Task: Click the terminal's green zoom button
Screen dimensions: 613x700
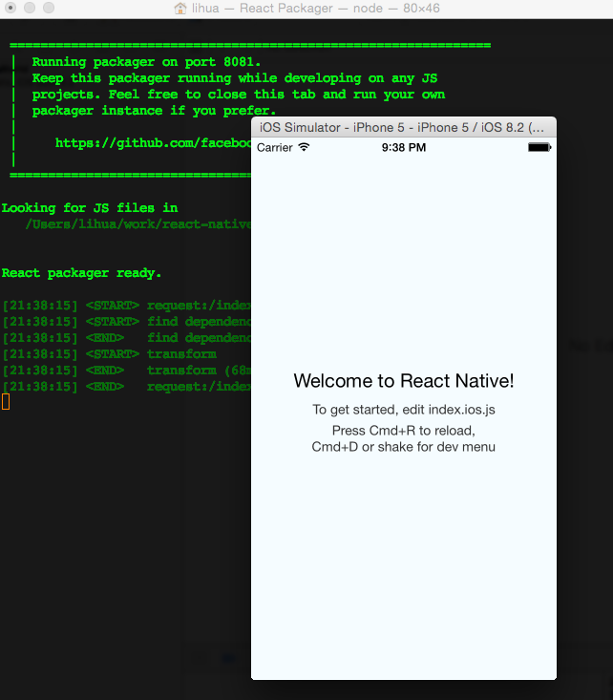Action: 48,8
